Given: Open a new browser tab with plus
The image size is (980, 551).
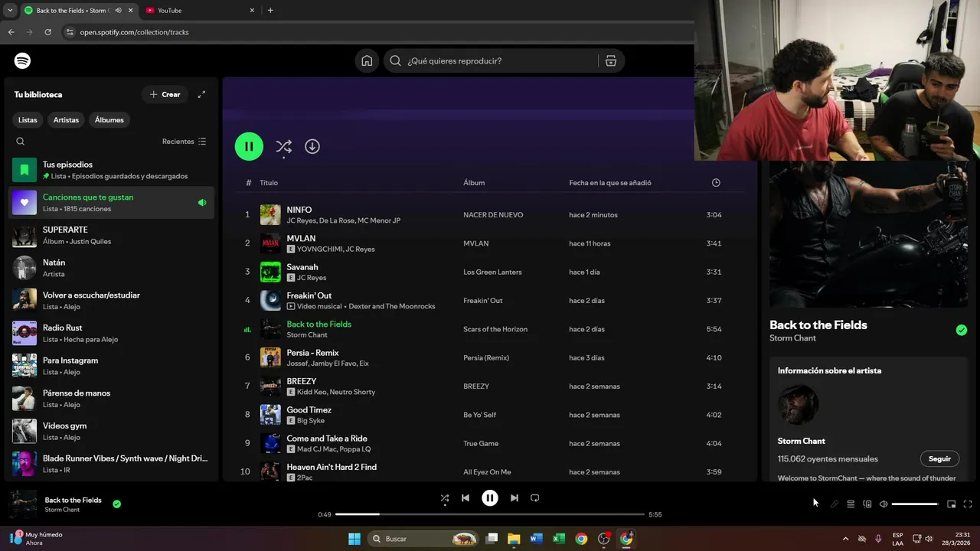Looking at the screenshot, I should click(x=270, y=11).
